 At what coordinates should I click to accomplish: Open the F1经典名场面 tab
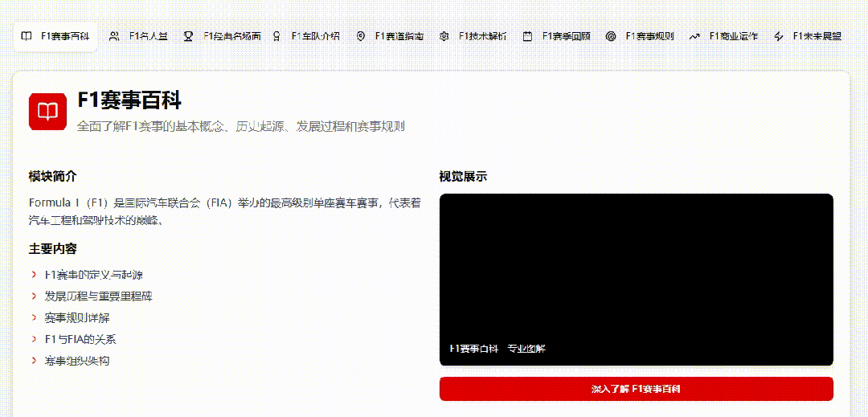[x=223, y=36]
